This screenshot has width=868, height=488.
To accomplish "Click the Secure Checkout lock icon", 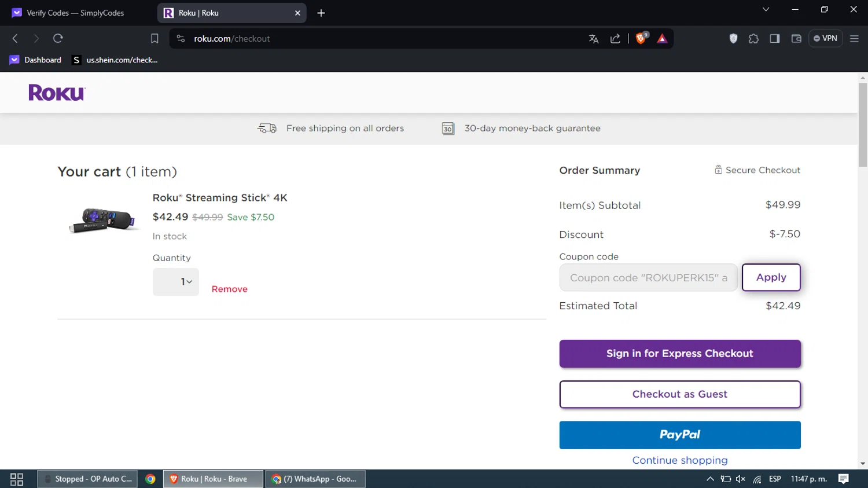I will point(718,170).
